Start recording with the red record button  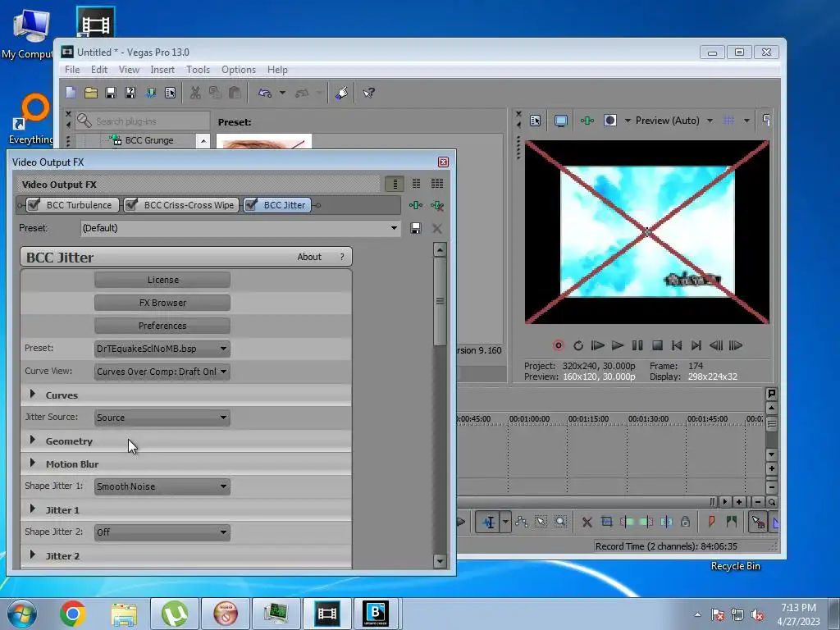pyautogui.click(x=558, y=345)
